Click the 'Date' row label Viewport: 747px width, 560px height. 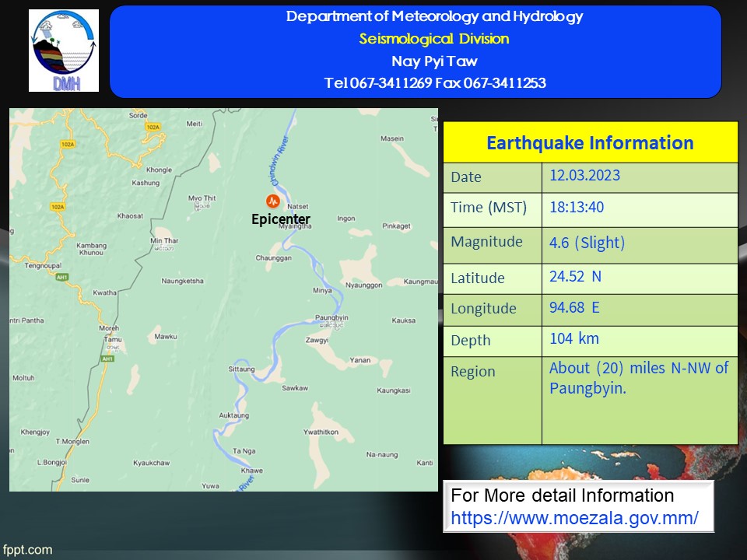tap(466, 177)
